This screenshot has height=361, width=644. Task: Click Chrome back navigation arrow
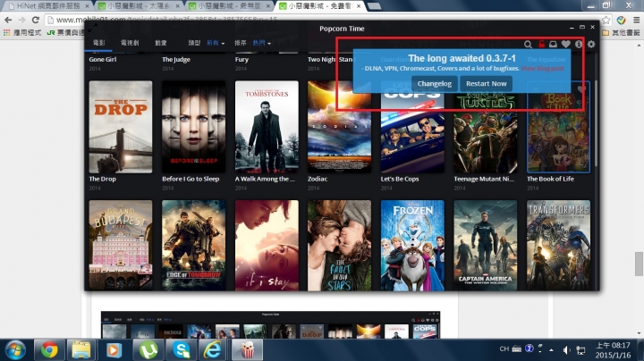tap(8, 20)
